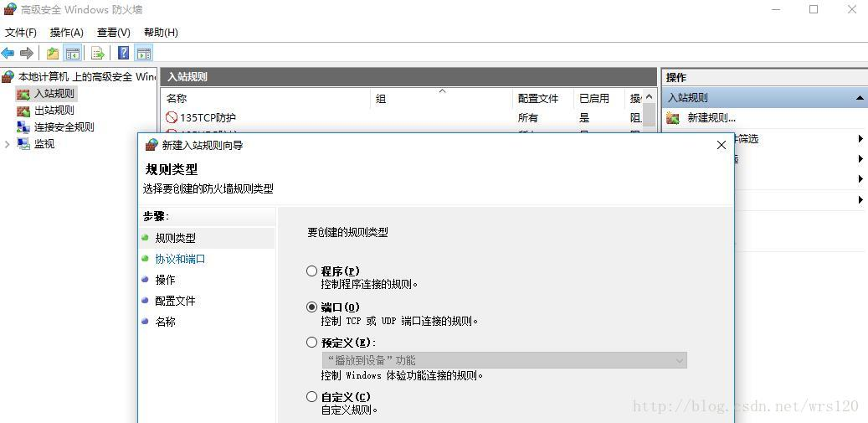Click the 是 enabled cell of 135TCP防护

tap(584, 118)
